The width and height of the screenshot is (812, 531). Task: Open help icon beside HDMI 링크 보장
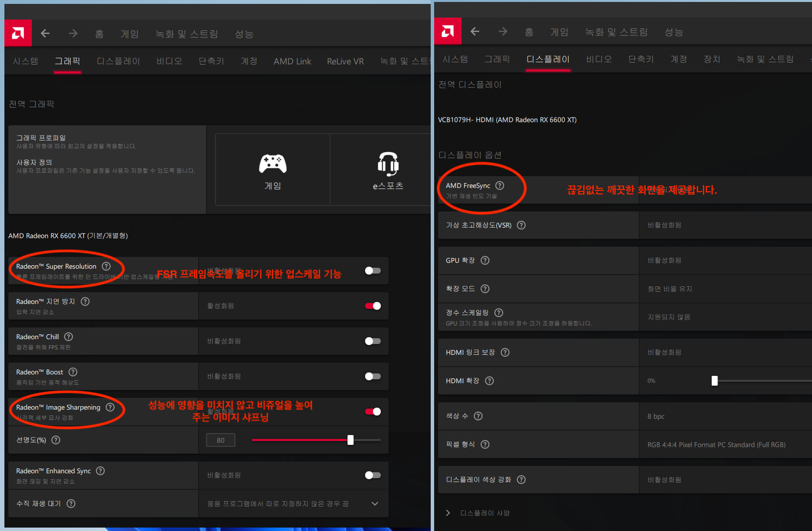tap(505, 352)
